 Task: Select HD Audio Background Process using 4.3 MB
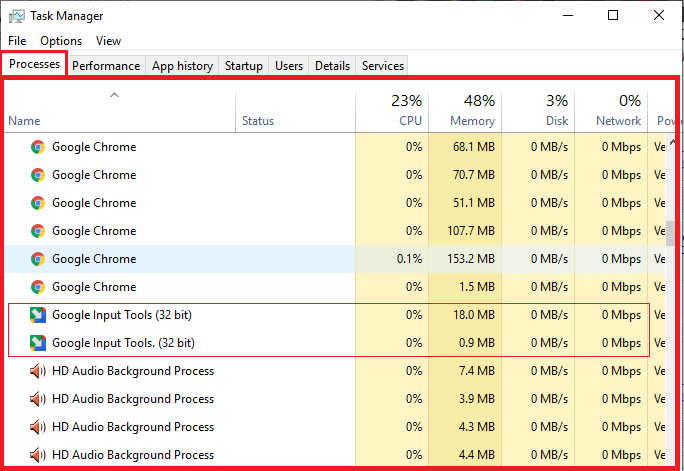[335, 427]
